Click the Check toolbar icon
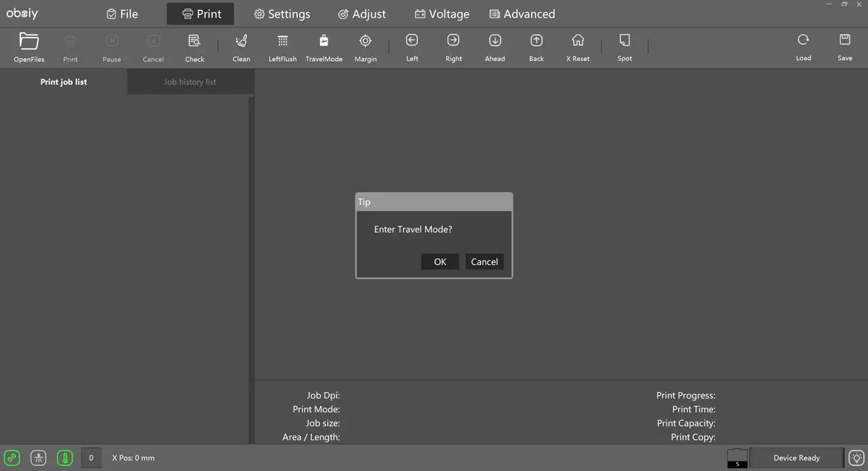This screenshot has height=471, width=868. point(195,41)
